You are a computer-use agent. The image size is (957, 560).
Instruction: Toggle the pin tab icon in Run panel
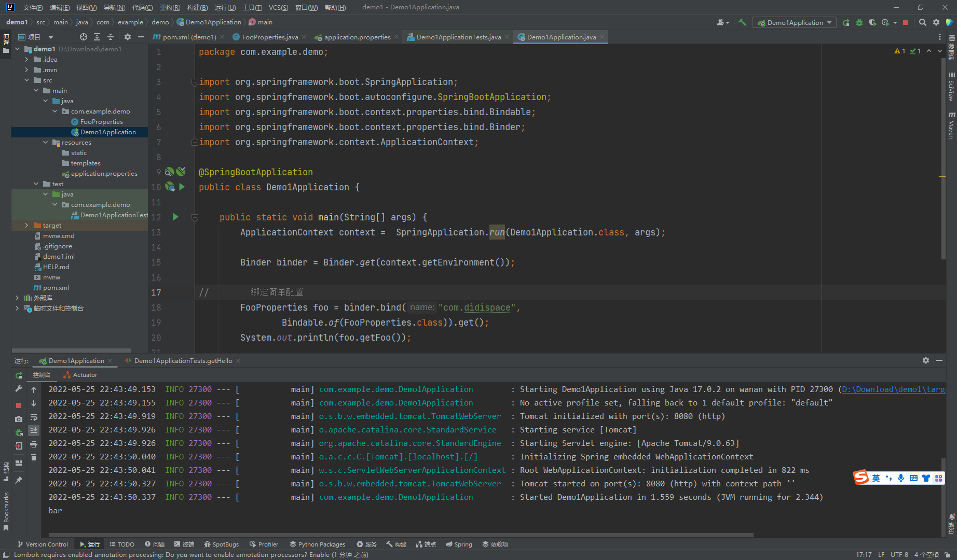point(19,480)
